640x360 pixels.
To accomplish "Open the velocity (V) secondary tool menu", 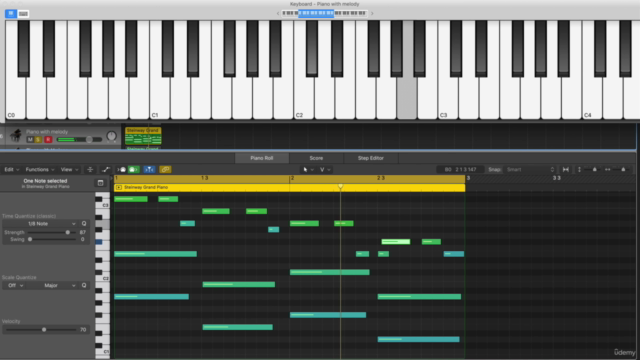I will (325, 169).
